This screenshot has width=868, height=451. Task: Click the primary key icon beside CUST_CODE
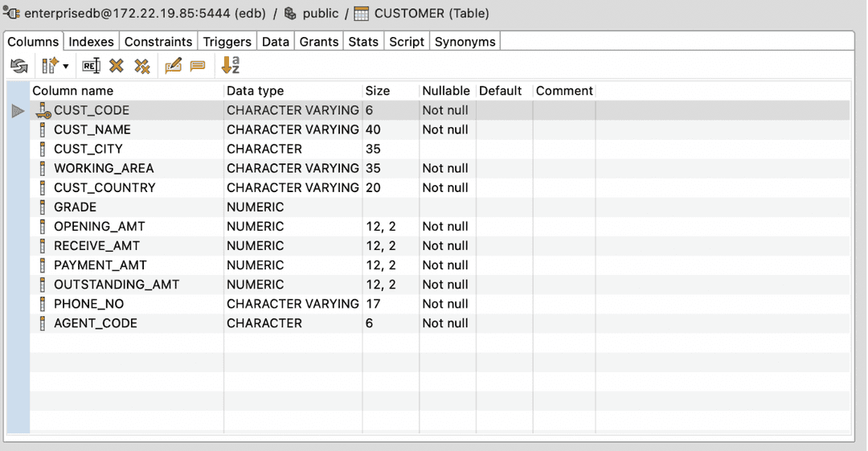(43, 111)
